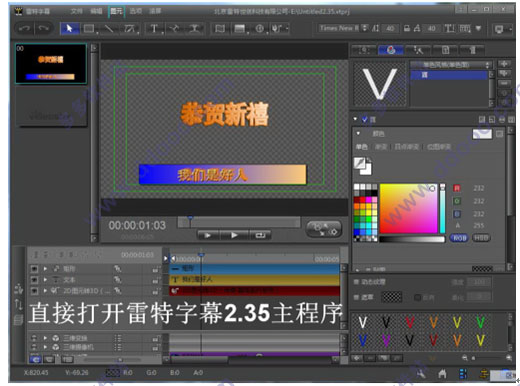Switch to the fifth property panel tab
The height and width of the screenshot is (386, 520).
click(472, 50)
